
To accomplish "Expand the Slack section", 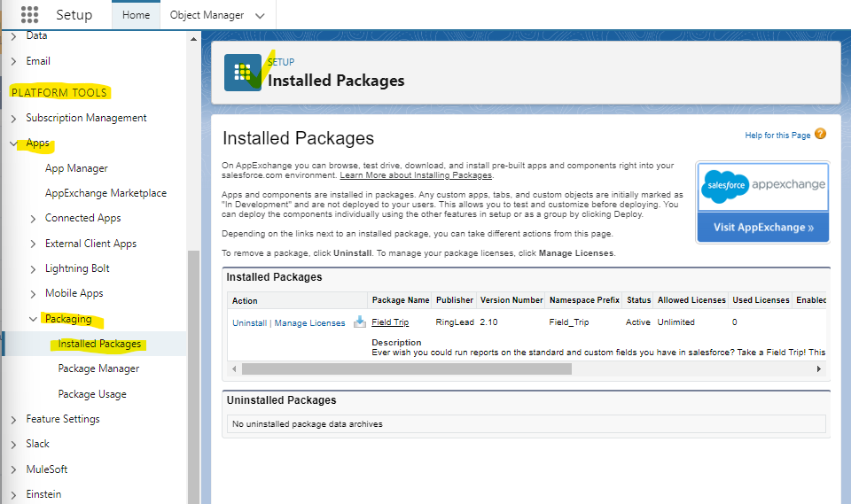I will [13, 445].
